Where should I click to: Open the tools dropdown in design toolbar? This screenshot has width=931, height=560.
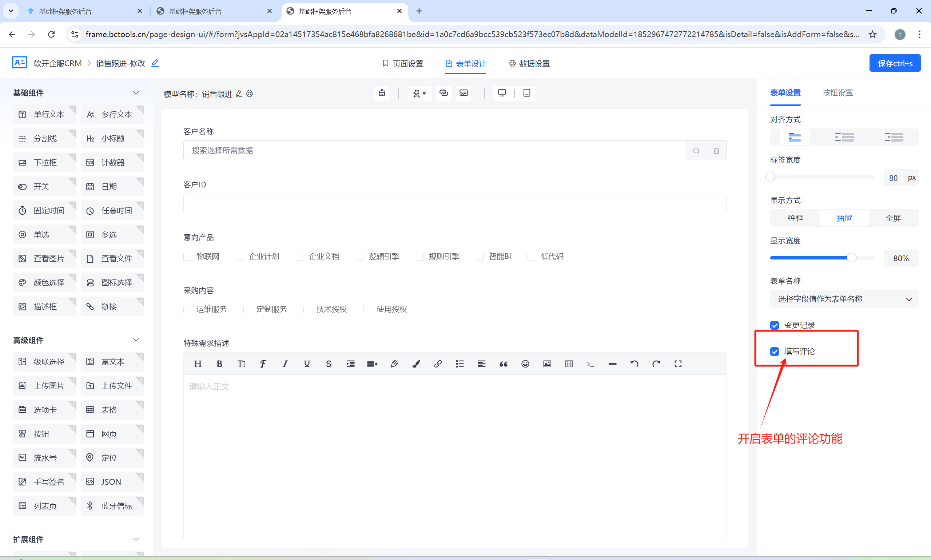[419, 93]
